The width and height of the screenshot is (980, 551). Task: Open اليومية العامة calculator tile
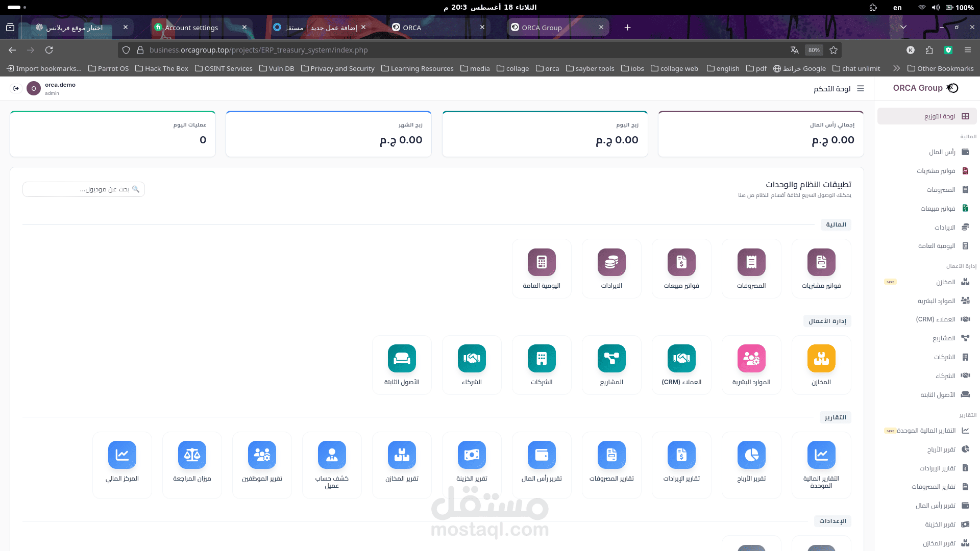[542, 268]
